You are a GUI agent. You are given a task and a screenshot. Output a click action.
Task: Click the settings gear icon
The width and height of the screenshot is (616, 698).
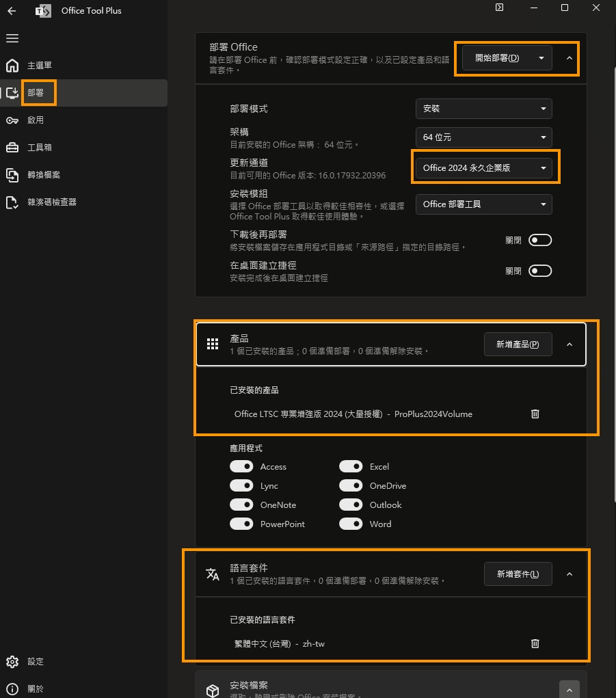tap(12, 662)
